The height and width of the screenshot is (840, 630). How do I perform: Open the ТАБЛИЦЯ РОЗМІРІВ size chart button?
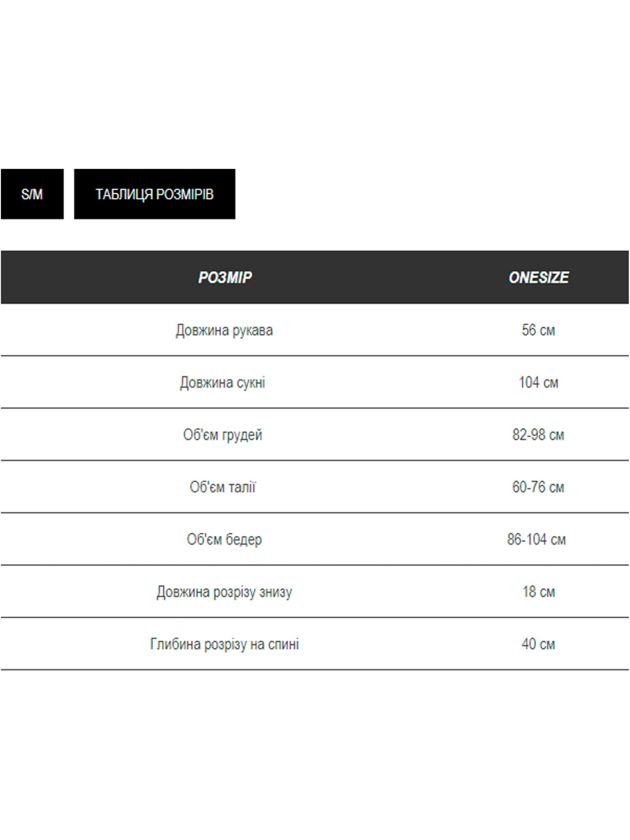(x=155, y=194)
